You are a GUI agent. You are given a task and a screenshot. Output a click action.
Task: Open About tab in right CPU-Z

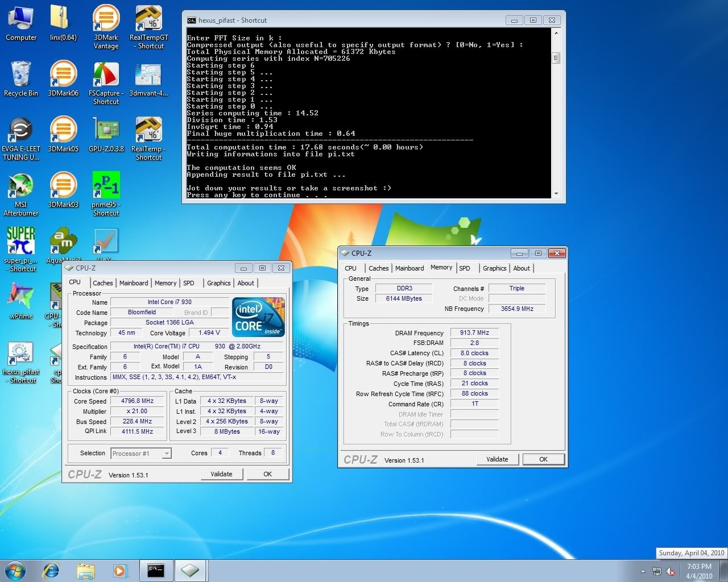pyautogui.click(x=522, y=268)
